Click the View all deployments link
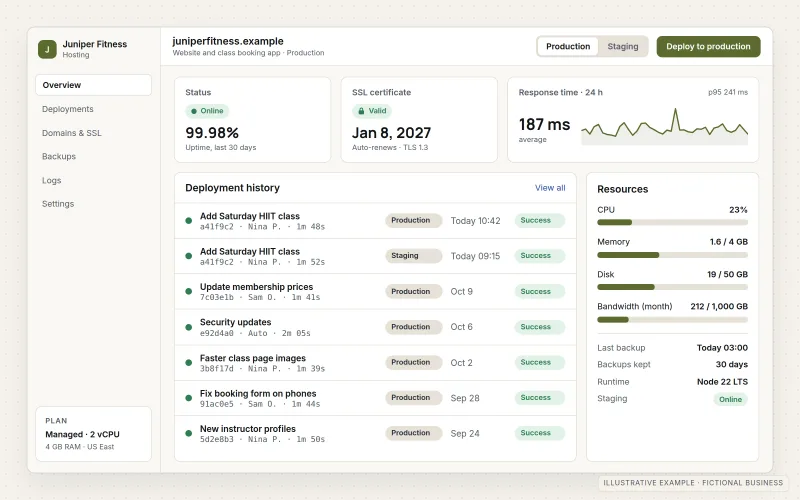800x500 pixels. pos(550,188)
